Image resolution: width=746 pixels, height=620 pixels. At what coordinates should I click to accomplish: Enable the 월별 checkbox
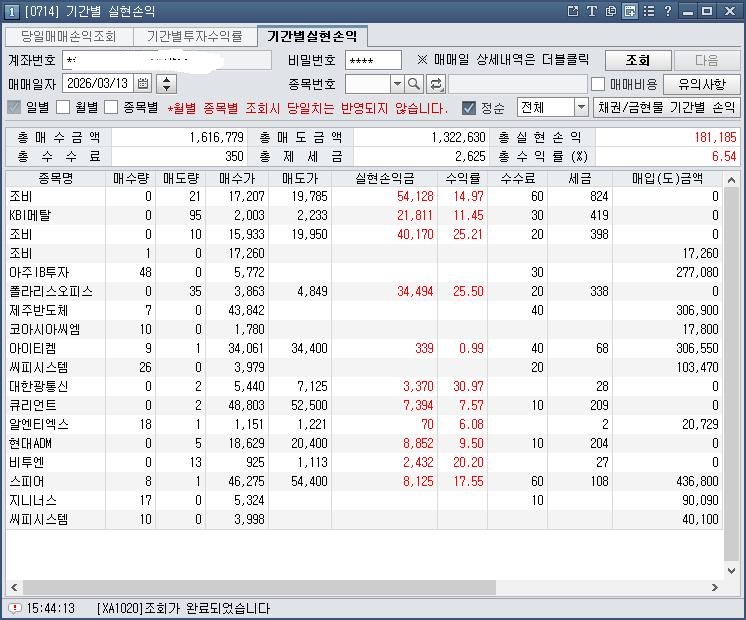coord(63,107)
